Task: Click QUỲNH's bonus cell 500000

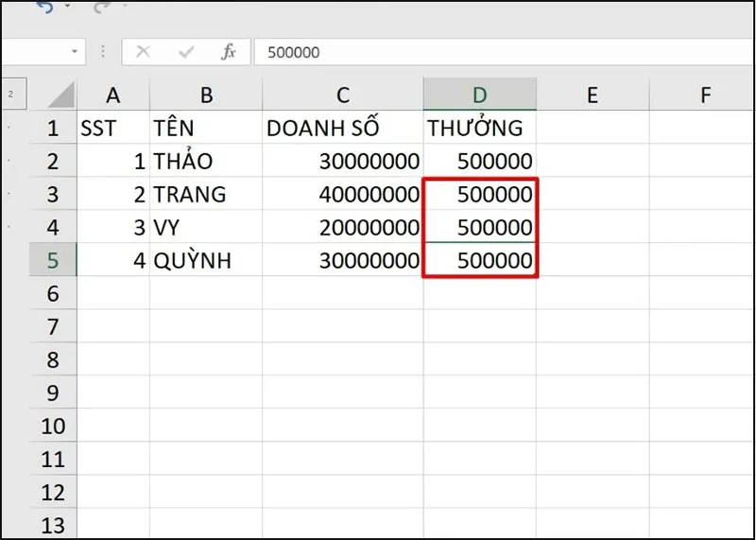Action: pos(480,260)
